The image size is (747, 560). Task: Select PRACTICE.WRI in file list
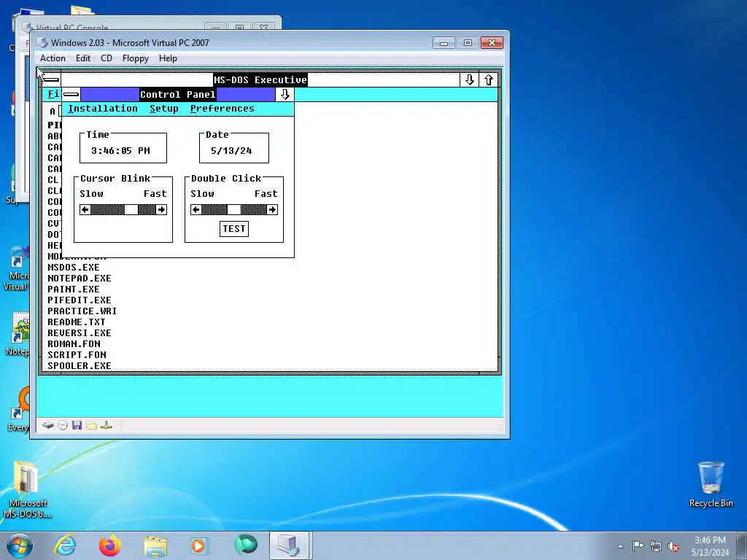(82, 311)
